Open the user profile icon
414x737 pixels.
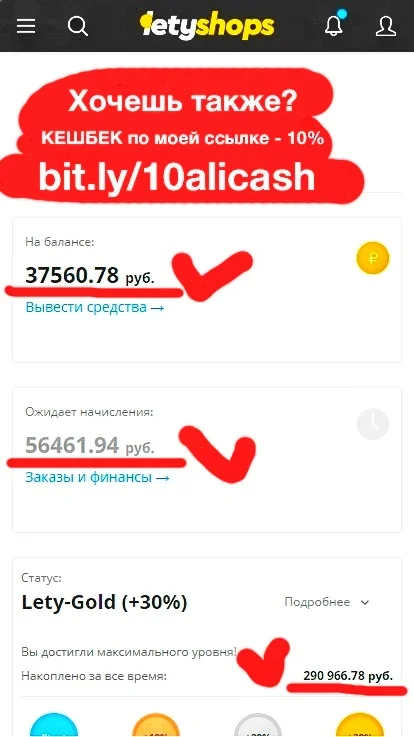tap(386, 26)
